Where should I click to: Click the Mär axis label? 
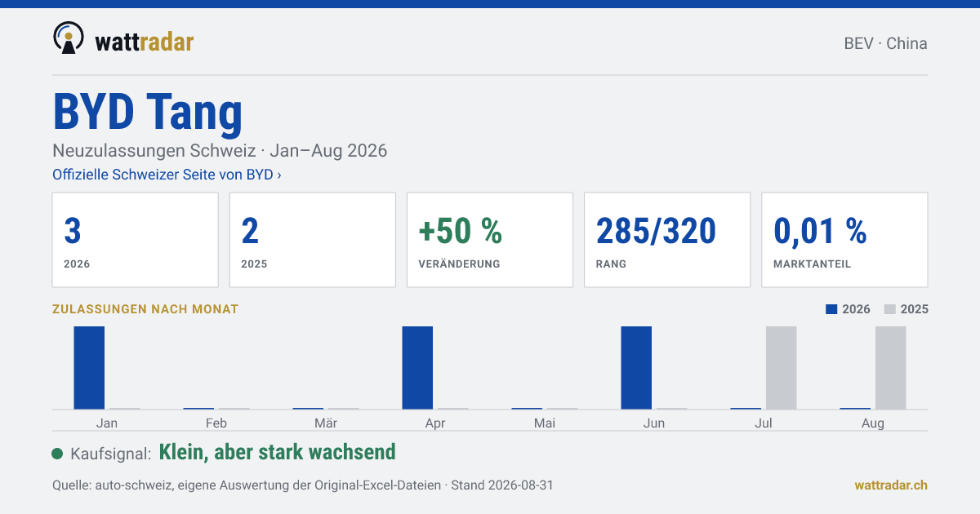(x=326, y=423)
